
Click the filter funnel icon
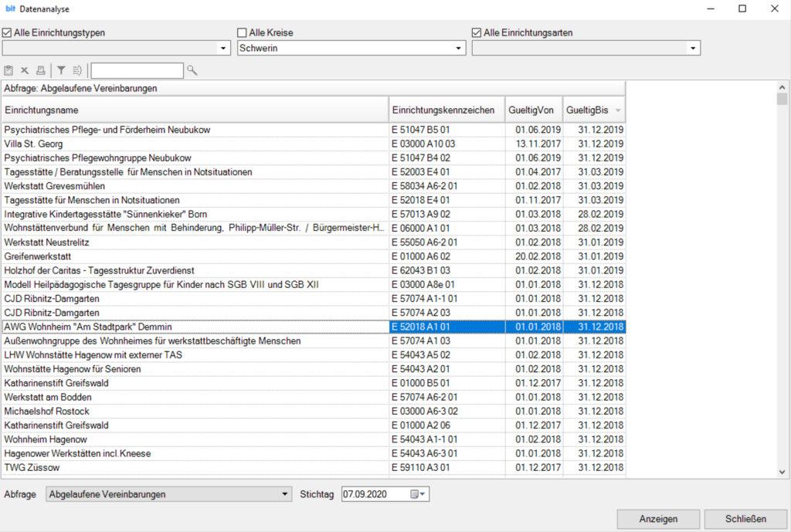click(61, 70)
